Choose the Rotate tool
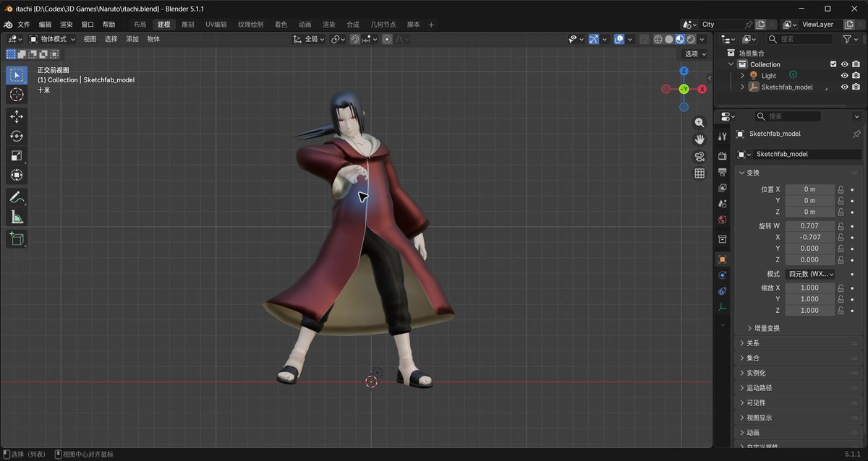This screenshot has width=868, height=461. [17, 136]
